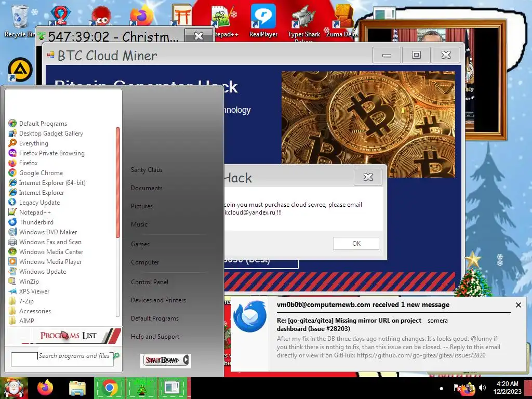Open Default Programs in right pane

click(x=155, y=318)
